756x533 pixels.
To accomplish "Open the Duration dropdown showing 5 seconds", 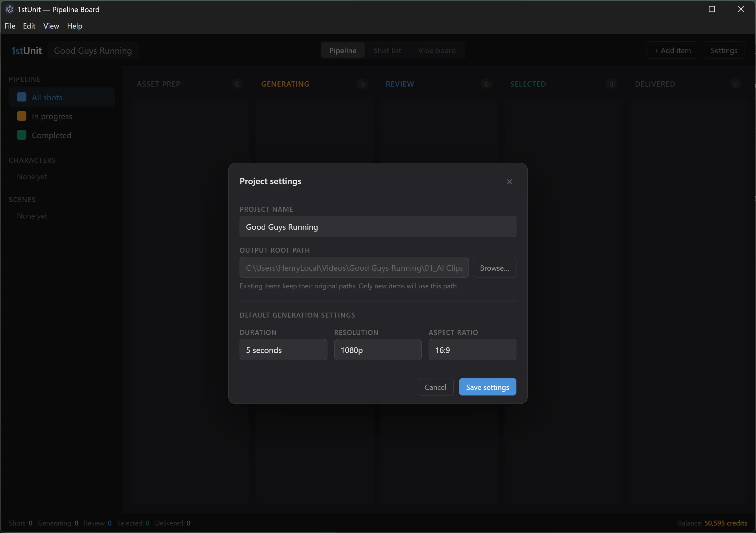I will [x=283, y=350].
